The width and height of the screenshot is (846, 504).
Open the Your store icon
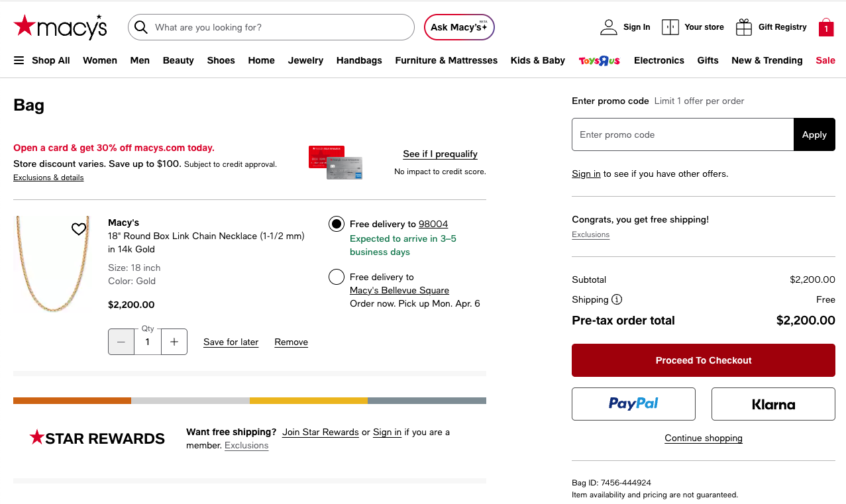point(670,27)
